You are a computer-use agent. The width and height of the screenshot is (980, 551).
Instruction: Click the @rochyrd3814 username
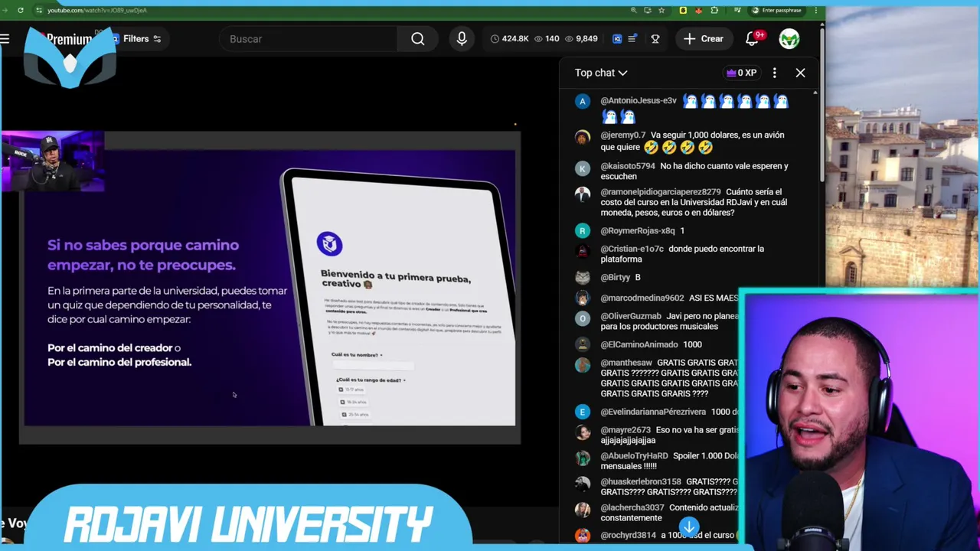point(629,535)
